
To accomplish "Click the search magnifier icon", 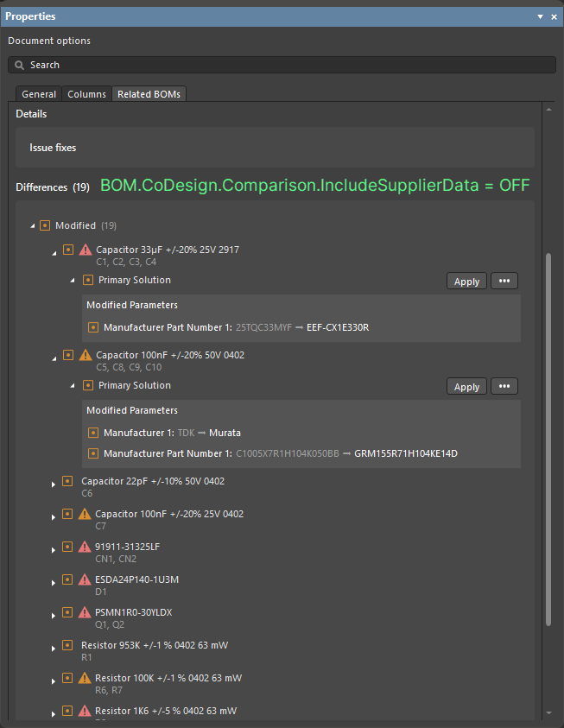I will click(x=19, y=65).
